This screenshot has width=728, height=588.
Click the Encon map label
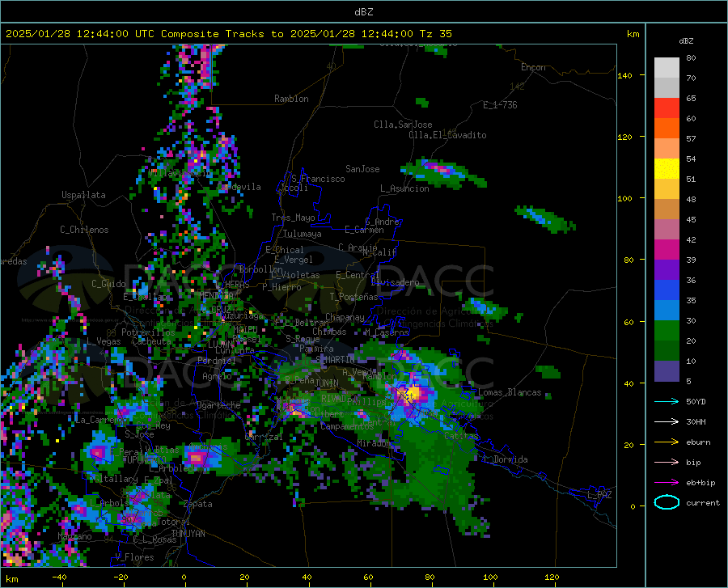click(533, 67)
